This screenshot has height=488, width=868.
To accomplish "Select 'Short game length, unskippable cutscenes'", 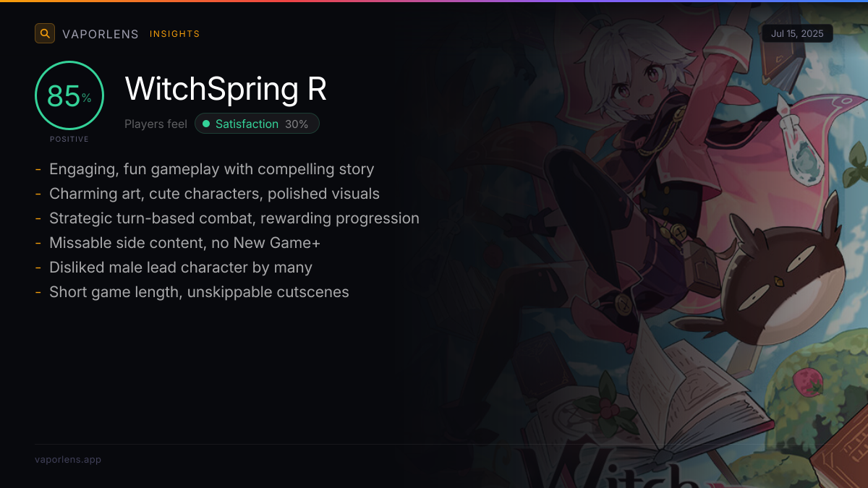I will tap(199, 292).
